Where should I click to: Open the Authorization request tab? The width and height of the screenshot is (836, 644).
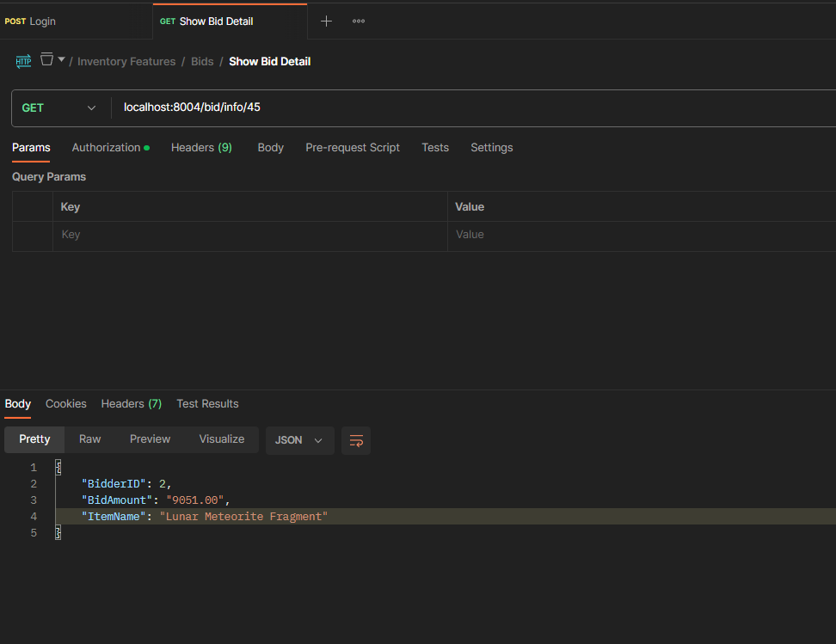pyautogui.click(x=106, y=148)
